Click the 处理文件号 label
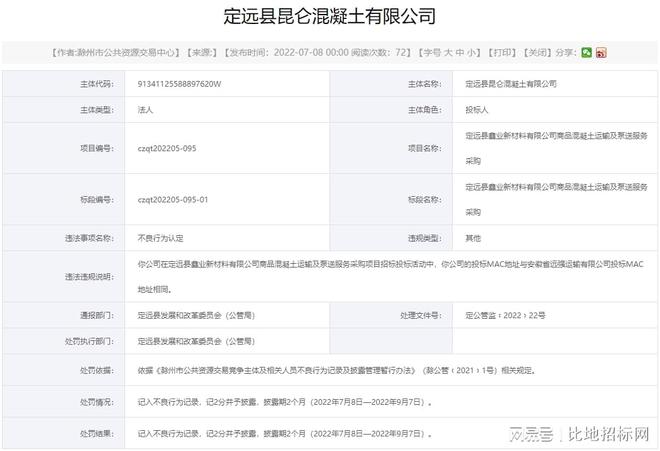Screen dimensions: 660x451 [x=421, y=315]
